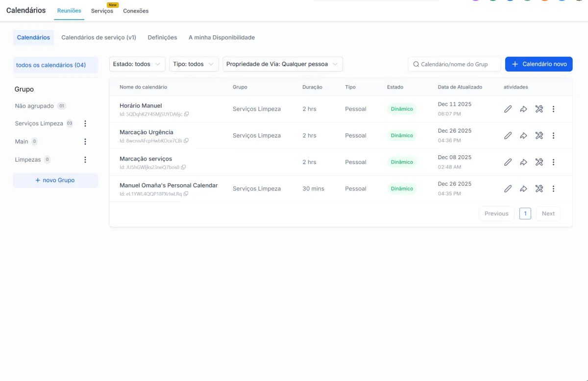Edit the Horário Manuel calendar with pencil icon

508,109
